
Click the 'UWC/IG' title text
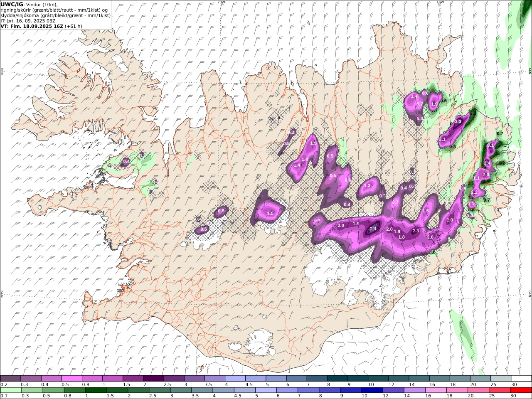pos(12,4)
